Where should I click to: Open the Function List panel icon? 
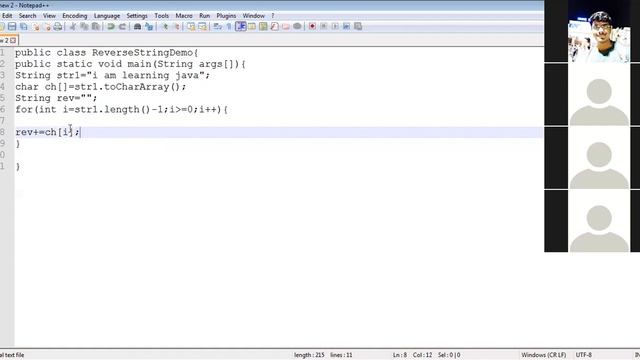click(x=275, y=27)
